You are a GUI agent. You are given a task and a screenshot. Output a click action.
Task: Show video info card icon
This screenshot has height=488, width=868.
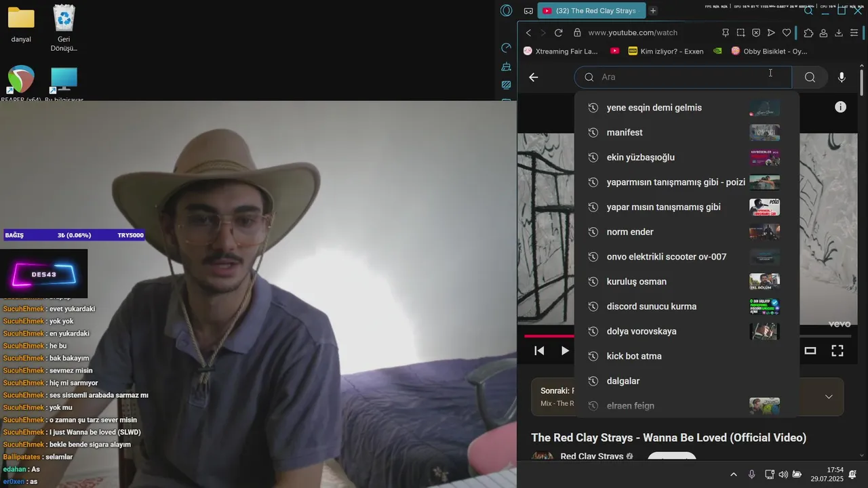pyautogui.click(x=840, y=107)
